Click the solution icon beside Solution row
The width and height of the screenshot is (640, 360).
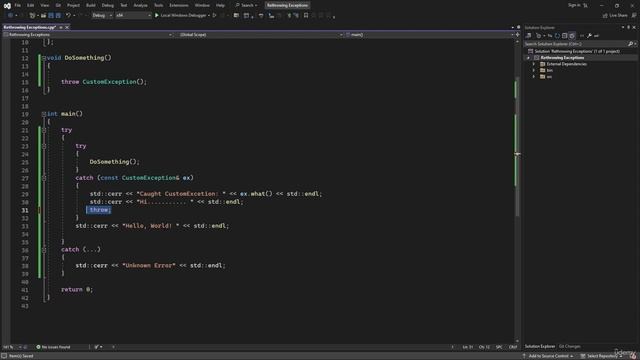(x=530, y=51)
